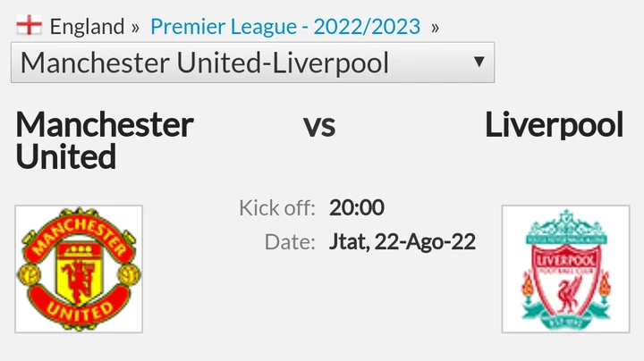644x361 pixels.
Task: Click the 20:00 kick off time
Action: 356,208
